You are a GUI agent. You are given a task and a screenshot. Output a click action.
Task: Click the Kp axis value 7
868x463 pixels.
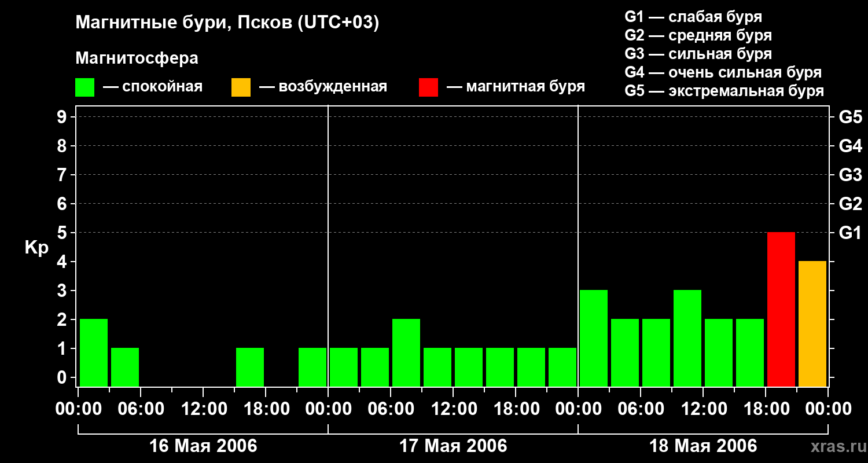[63, 175]
